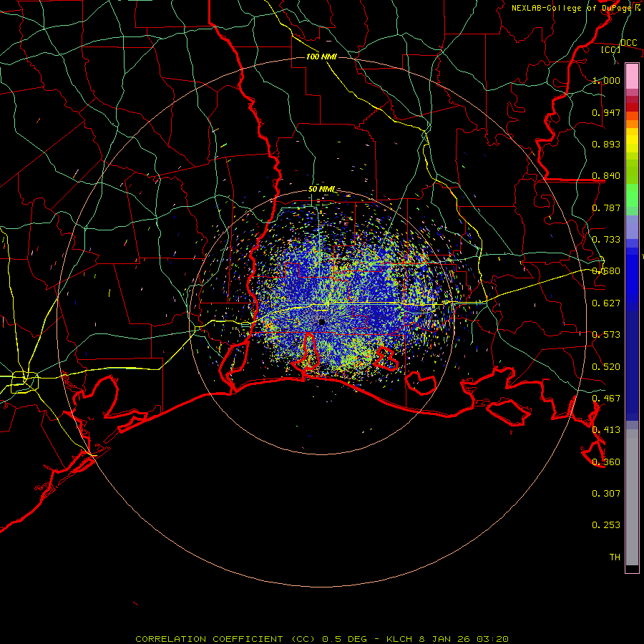Click the 100 NMI range ring label

[321, 57]
